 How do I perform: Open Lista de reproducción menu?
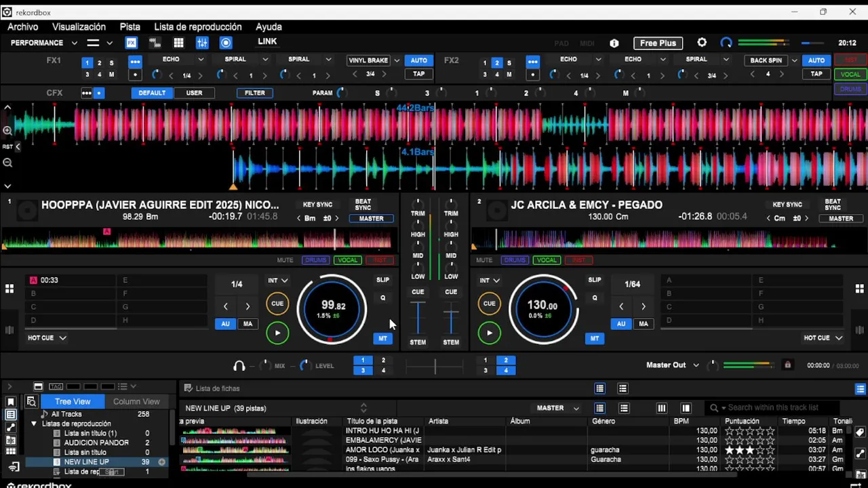197,27
